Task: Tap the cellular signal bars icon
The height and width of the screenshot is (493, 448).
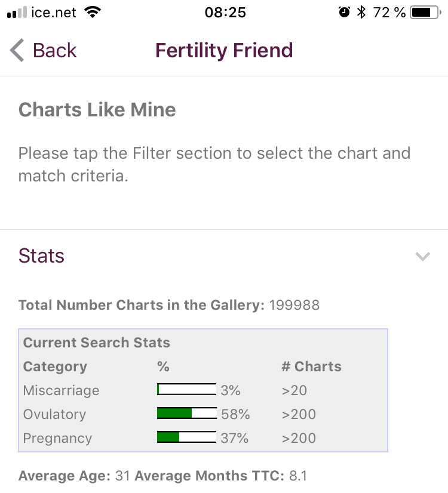Action: pyautogui.click(x=17, y=13)
